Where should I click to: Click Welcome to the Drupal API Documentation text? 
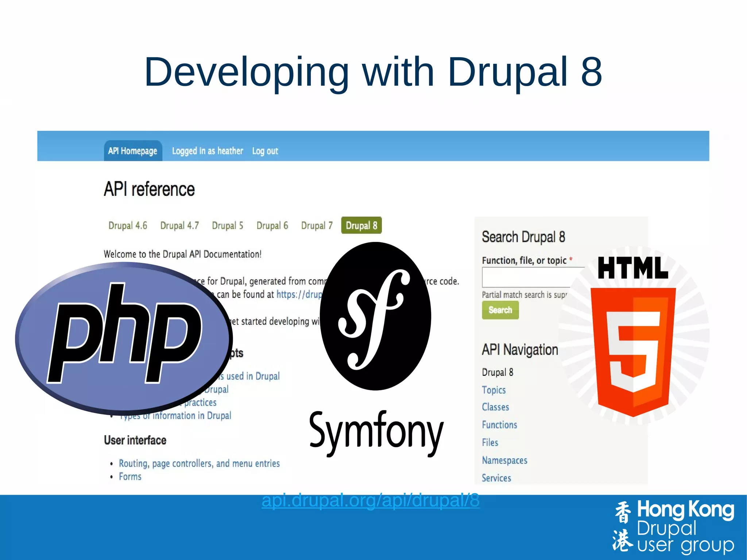point(182,254)
